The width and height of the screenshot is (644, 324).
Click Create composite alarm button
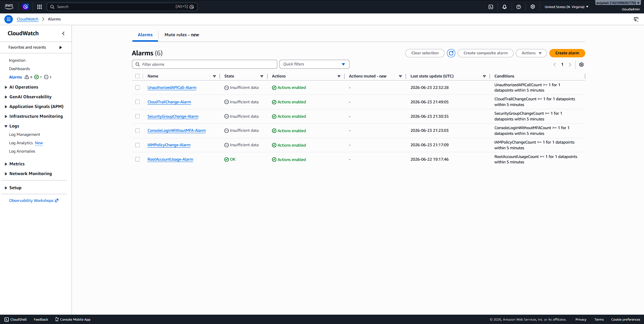[x=486, y=53]
